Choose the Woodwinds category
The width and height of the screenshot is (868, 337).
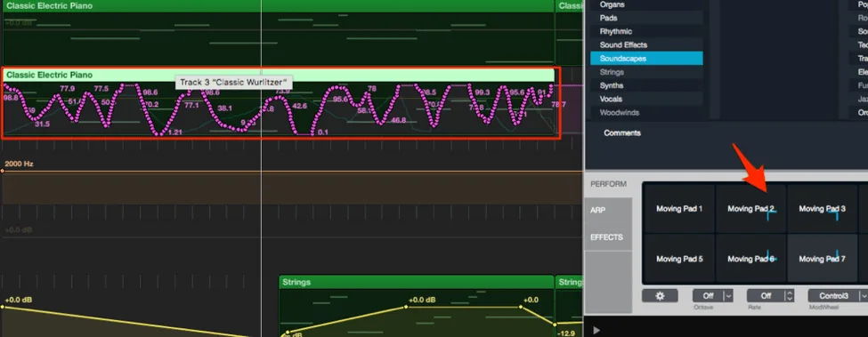(x=646, y=113)
